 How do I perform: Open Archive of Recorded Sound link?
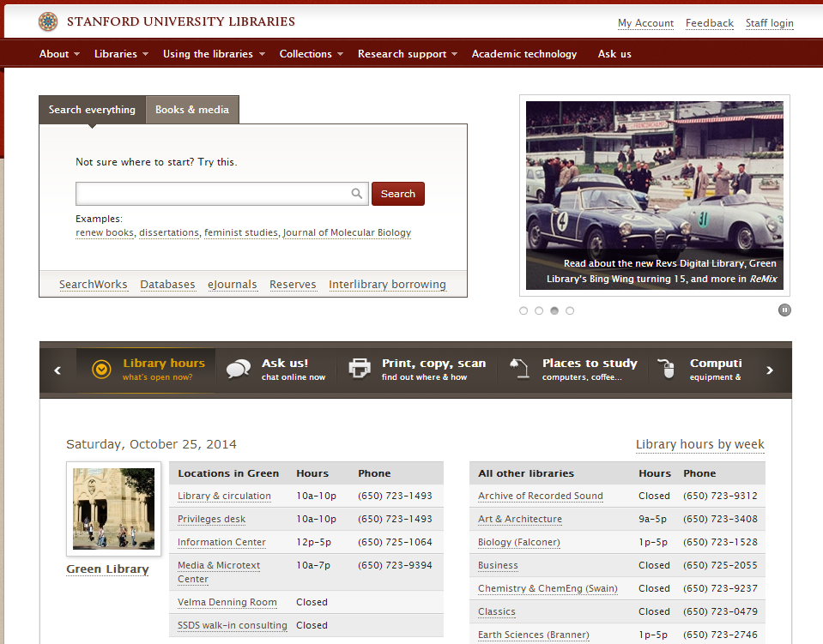540,496
